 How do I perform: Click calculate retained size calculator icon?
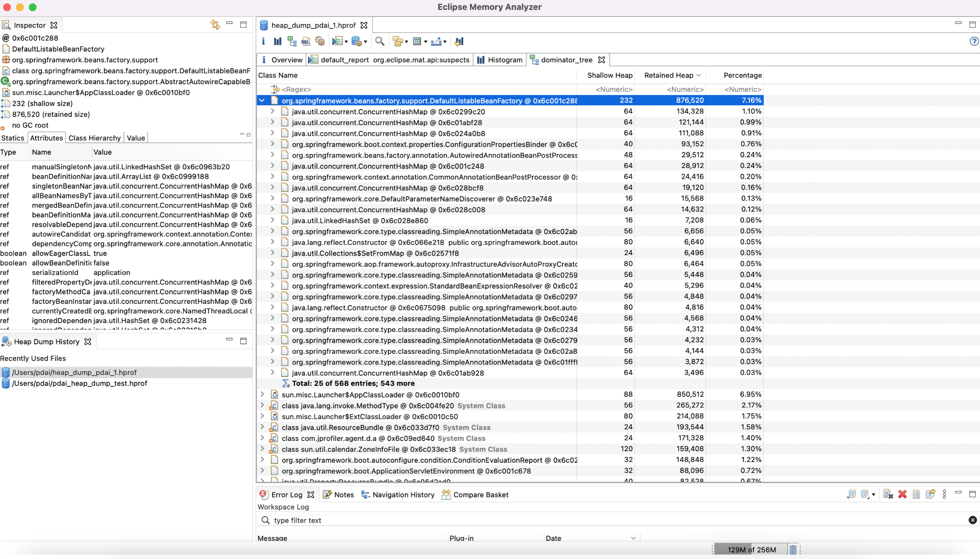417,41
